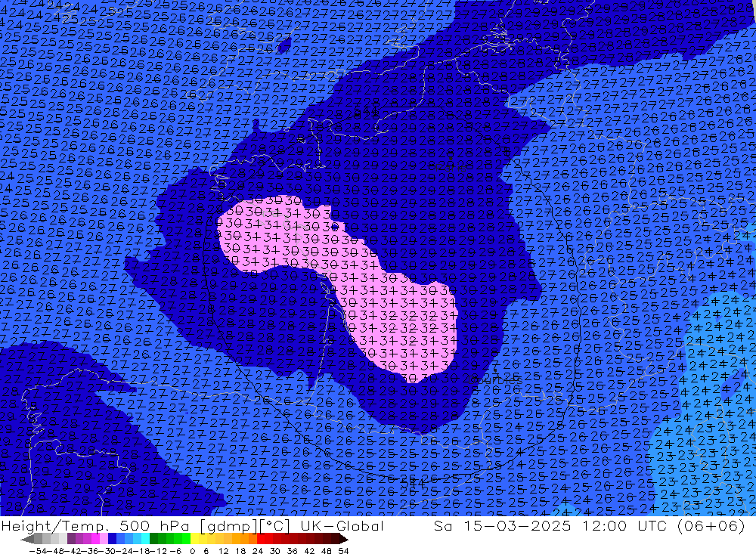Select the cyan legend swatch near -18

[145, 539]
